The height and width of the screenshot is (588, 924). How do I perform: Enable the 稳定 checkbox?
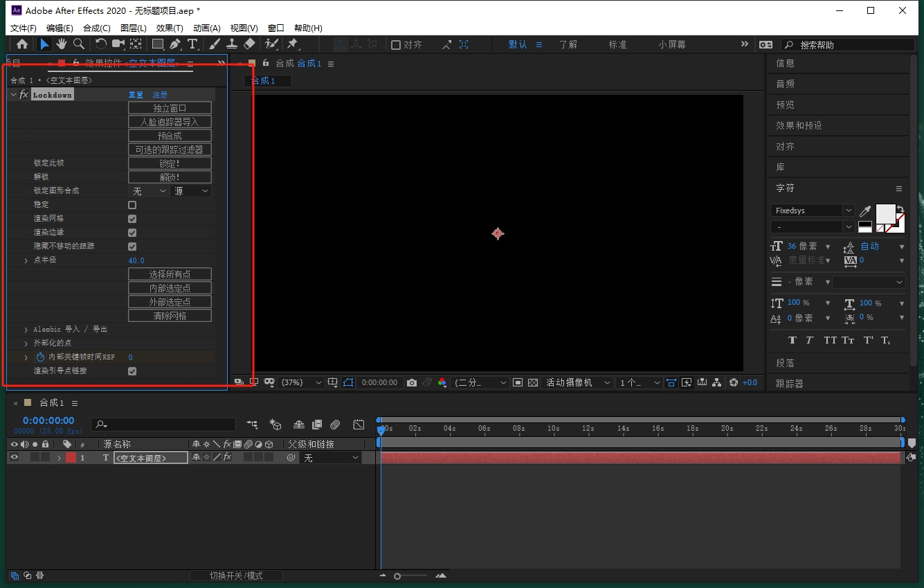pos(132,205)
